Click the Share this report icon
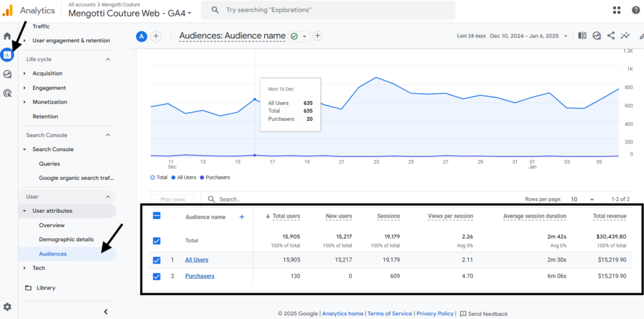Image resolution: width=644 pixels, height=319 pixels. (x=611, y=36)
